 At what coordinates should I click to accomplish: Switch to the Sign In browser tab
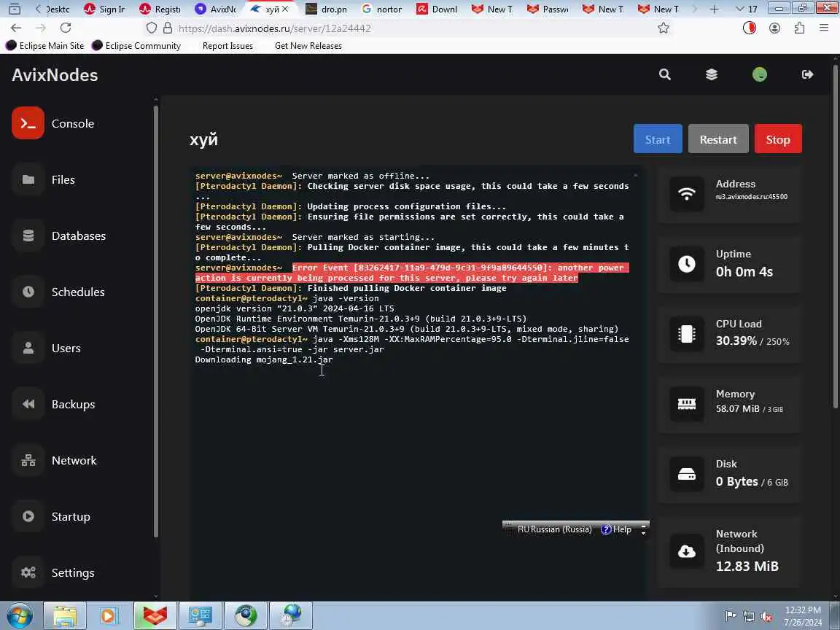point(105,9)
